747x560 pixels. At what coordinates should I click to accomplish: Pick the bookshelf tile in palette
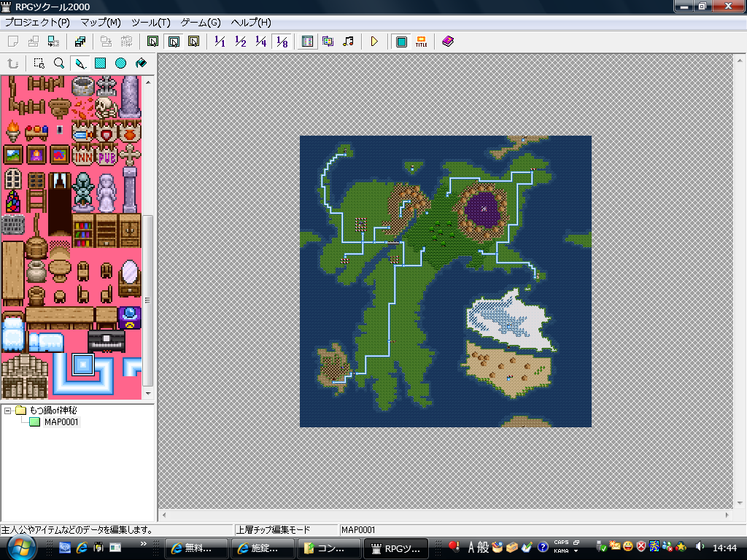coord(83,231)
